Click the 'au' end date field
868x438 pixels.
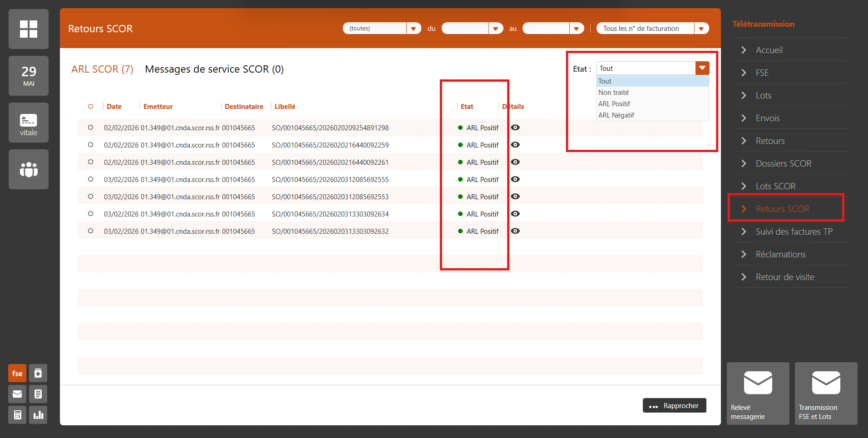(546, 29)
